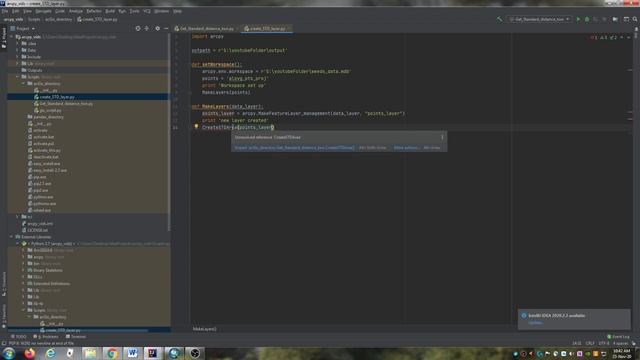640x360 pixels.
Task: Open Internet Explorer from the taskbar
Action: [50, 353]
